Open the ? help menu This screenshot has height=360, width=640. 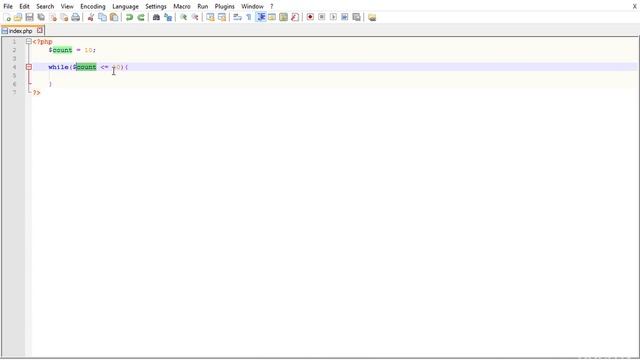[271, 7]
